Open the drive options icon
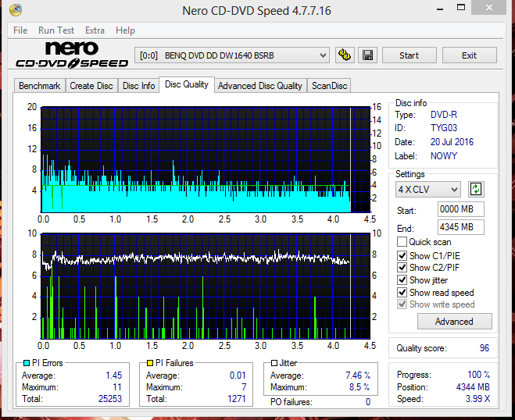 [345, 55]
